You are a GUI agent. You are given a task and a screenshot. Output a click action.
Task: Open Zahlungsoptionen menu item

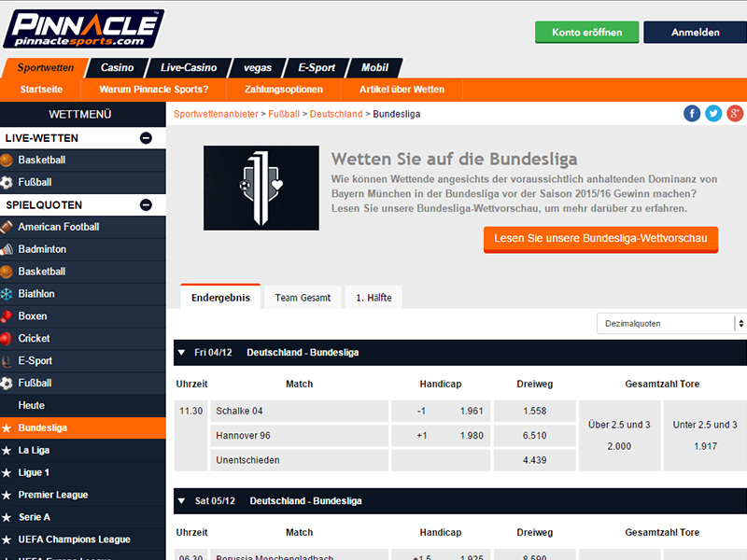pos(284,89)
